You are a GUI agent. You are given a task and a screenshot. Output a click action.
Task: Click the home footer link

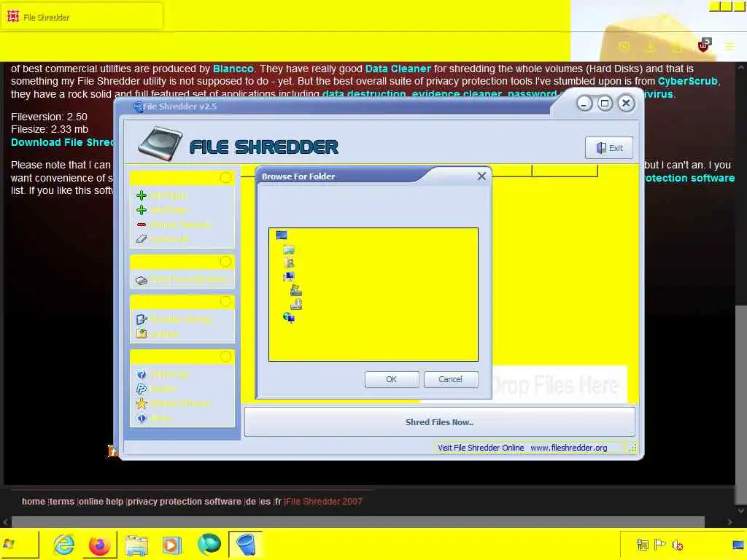[x=34, y=502]
